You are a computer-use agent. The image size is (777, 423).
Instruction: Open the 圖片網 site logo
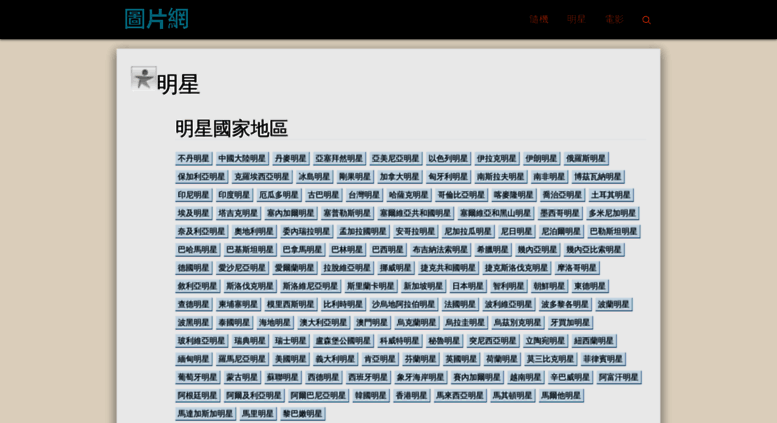tap(157, 19)
